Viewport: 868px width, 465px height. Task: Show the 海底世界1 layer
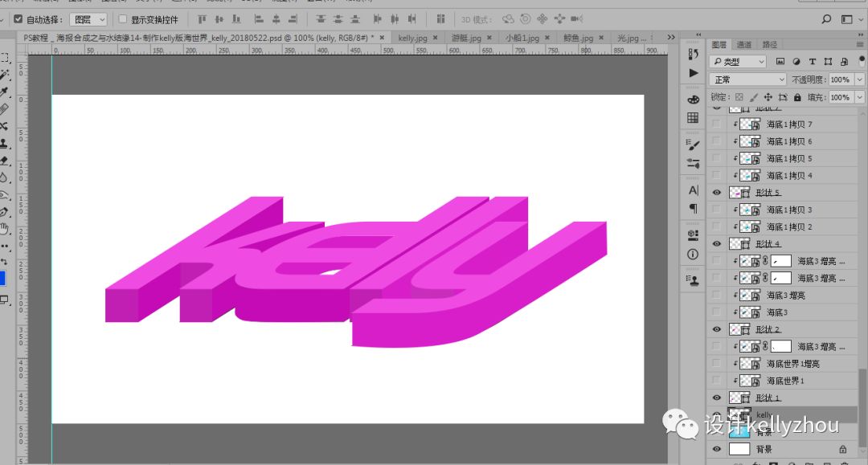[x=717, y=381]
